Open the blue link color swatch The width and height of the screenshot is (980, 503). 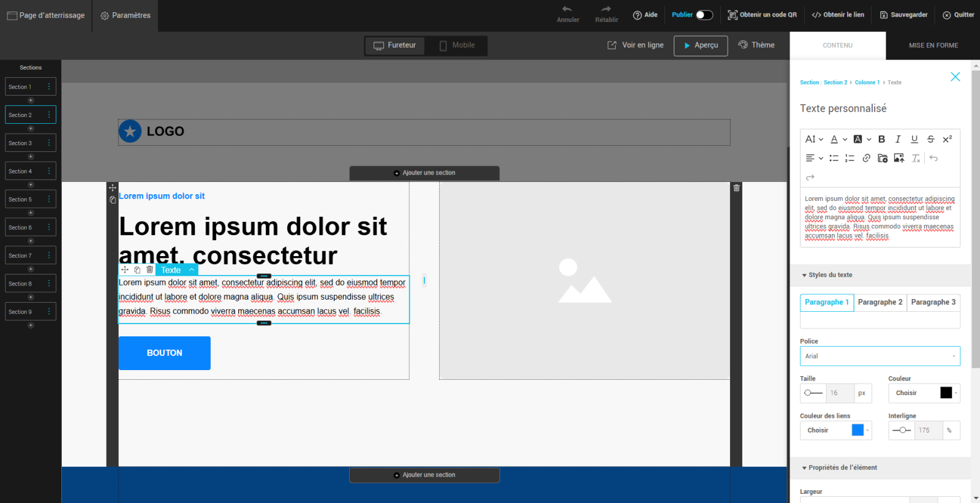click(858, 430)
